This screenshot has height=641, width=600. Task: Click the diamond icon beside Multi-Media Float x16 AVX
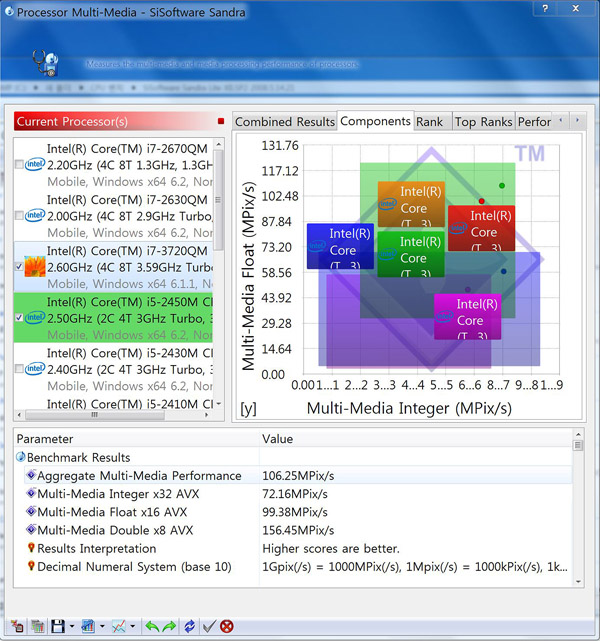pyautogui.click(x=31, y=511)
